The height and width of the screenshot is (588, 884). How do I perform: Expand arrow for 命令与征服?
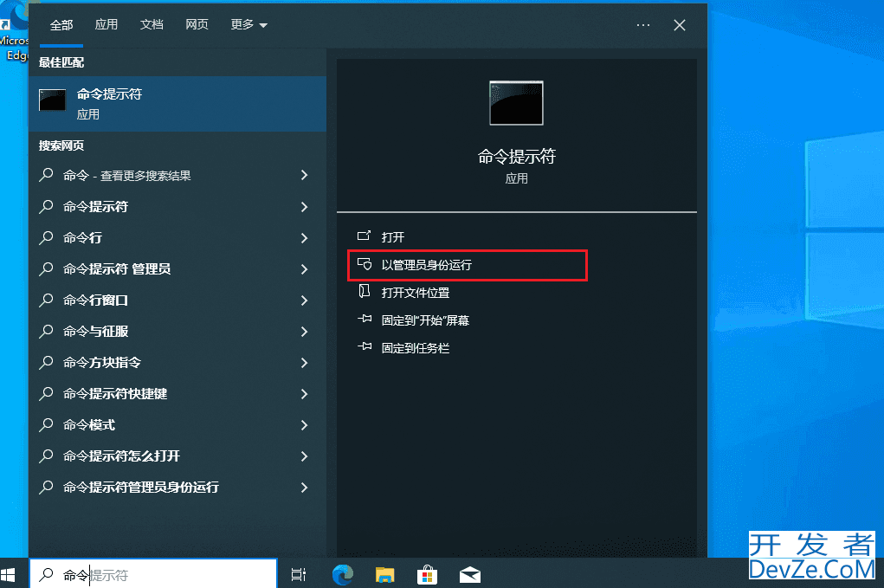[305, 332]
